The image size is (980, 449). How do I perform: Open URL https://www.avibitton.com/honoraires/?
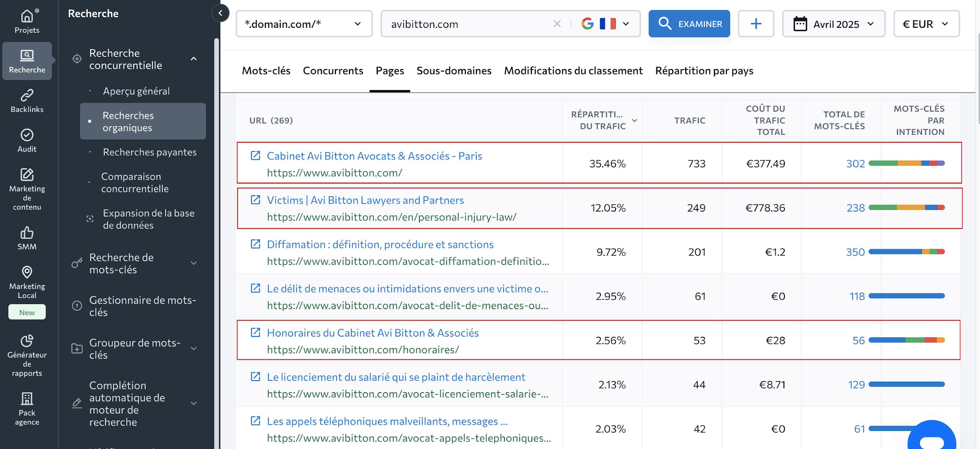point(363,350)
